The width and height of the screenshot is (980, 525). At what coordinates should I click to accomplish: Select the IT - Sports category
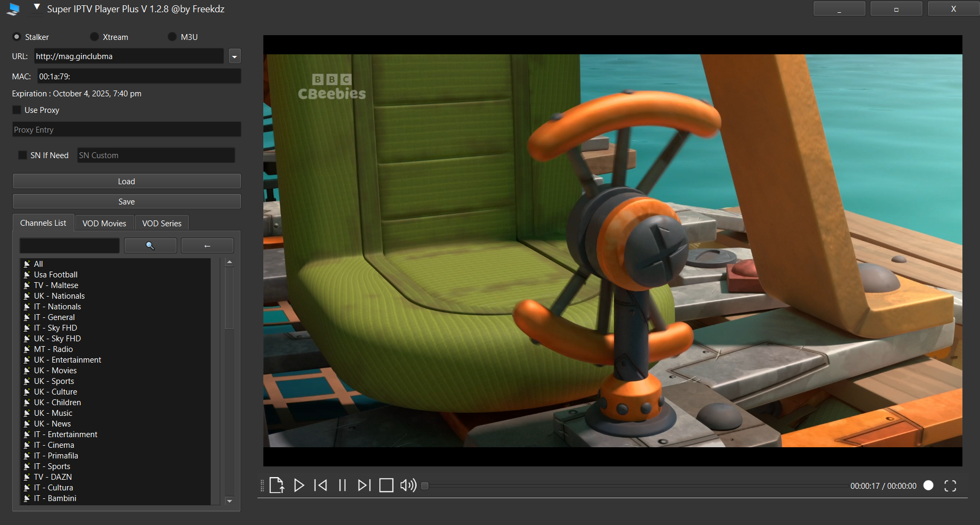115,466
